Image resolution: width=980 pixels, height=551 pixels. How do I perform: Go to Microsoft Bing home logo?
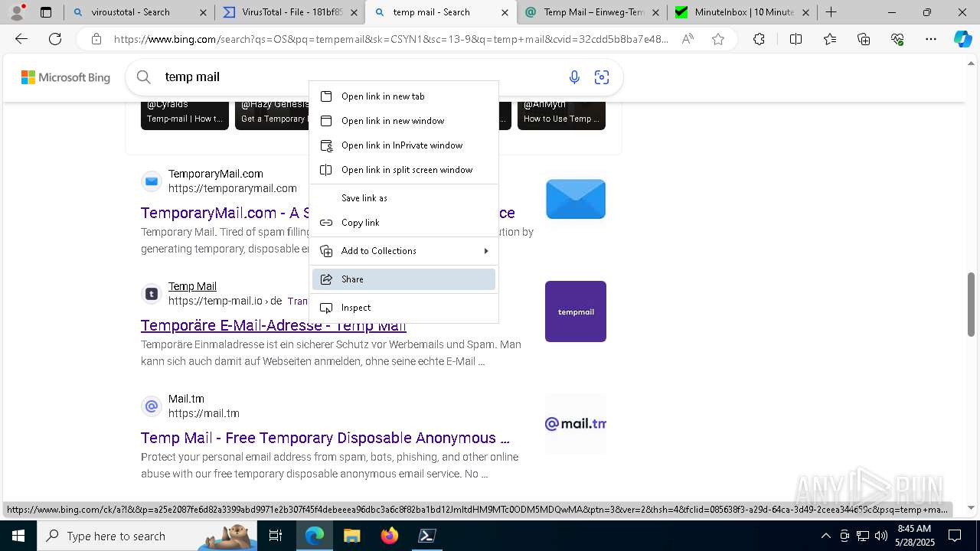[x=66, y=77]
